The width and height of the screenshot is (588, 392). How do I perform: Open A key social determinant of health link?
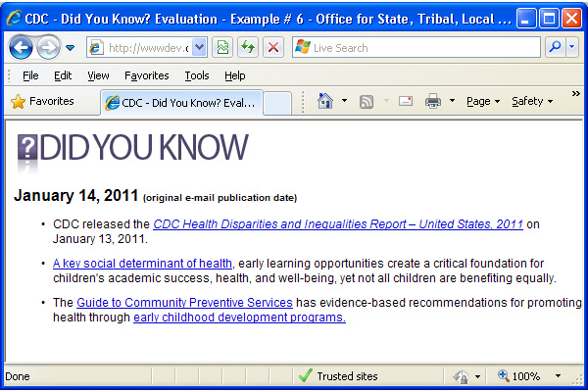(x=142, y=264)
